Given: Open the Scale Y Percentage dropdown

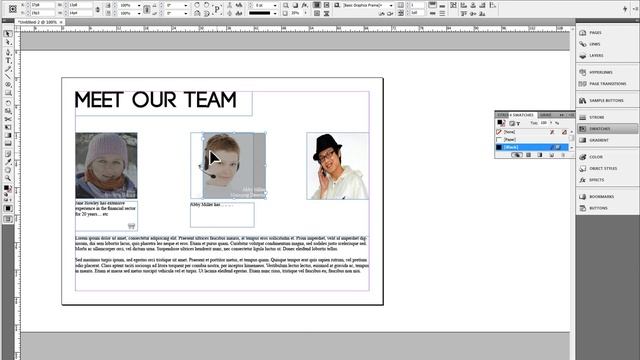Looking at the screenshot, I should 139,13.
